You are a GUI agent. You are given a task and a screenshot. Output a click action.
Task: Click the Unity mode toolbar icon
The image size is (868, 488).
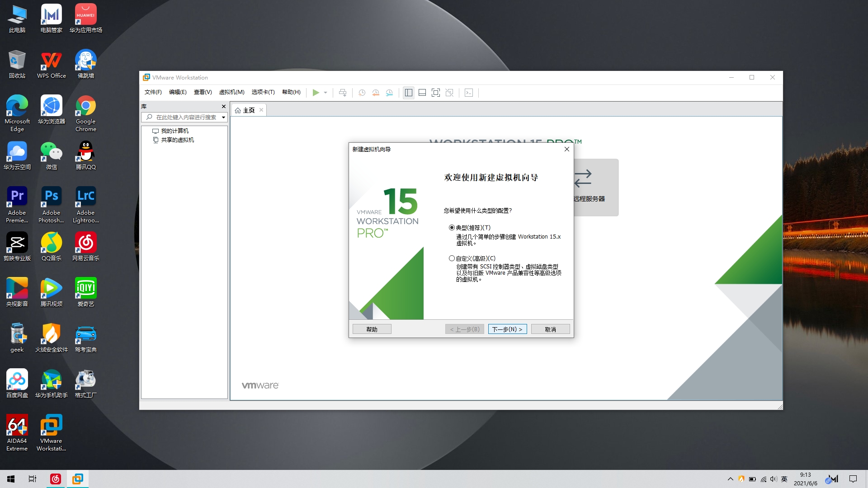(449, 93)
